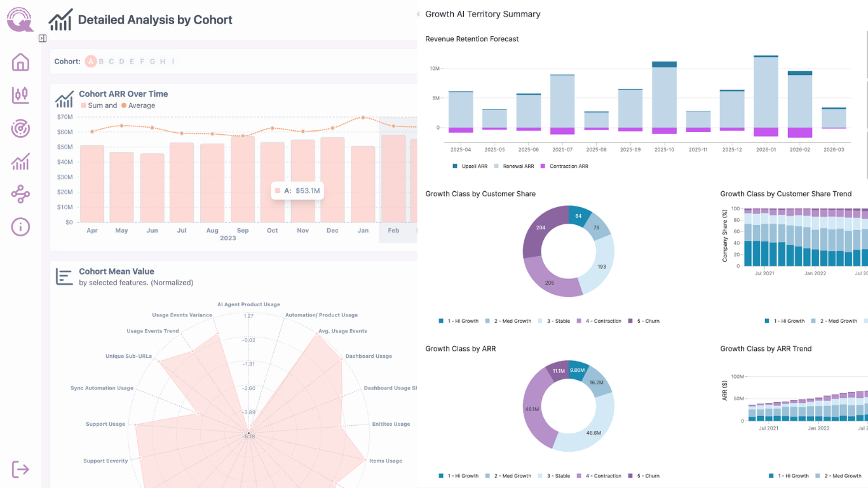Click the 46.6M segment of the ARR donut
Viewport: 868px width, 488px height.
593,432
